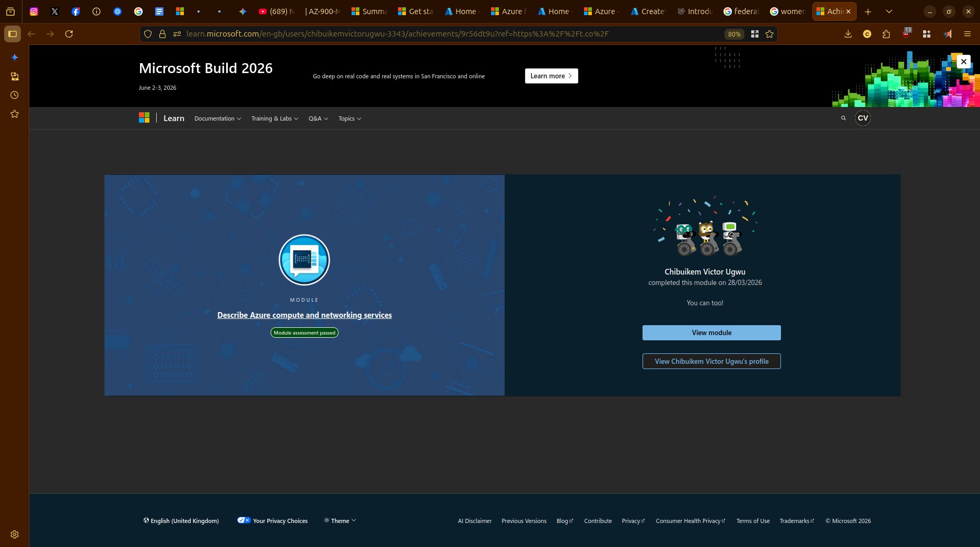Open the Terms of Use footer link

753,521
